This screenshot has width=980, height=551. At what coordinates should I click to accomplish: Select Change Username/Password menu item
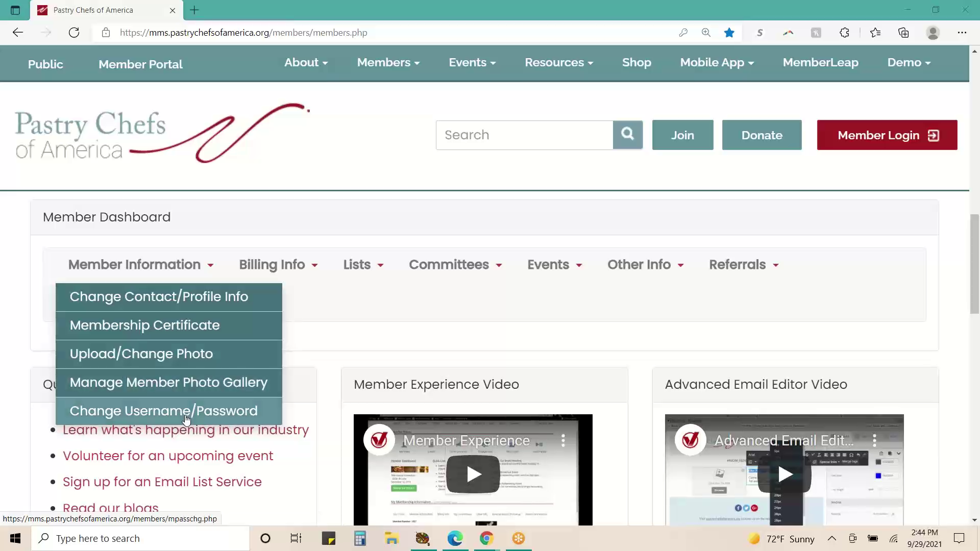[x=169, y=411]
